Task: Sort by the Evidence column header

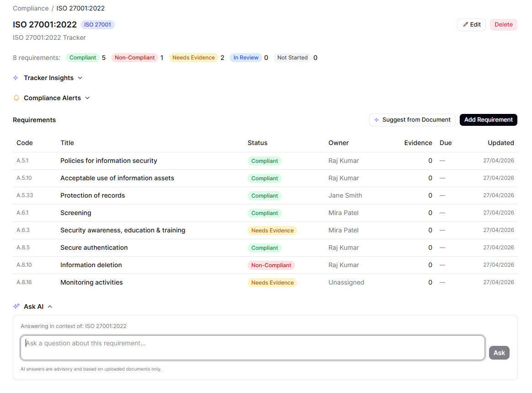Action: click(x=418, y=143)
